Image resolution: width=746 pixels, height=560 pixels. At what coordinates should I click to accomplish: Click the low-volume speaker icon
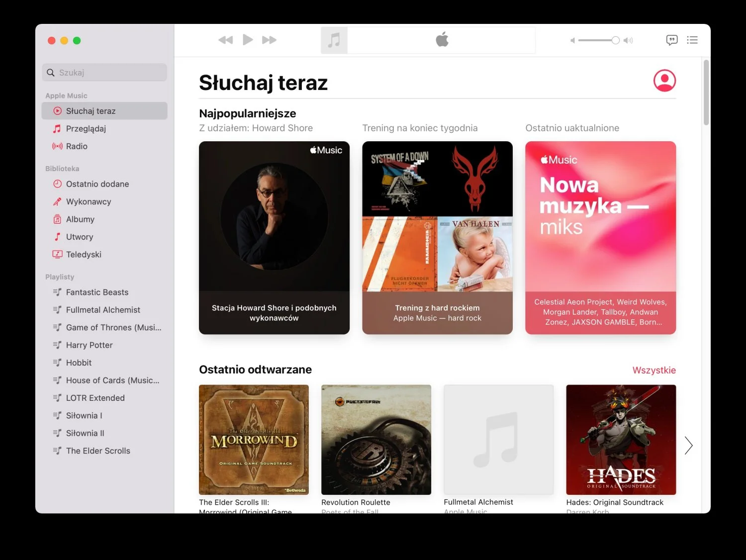coord(572,40)
